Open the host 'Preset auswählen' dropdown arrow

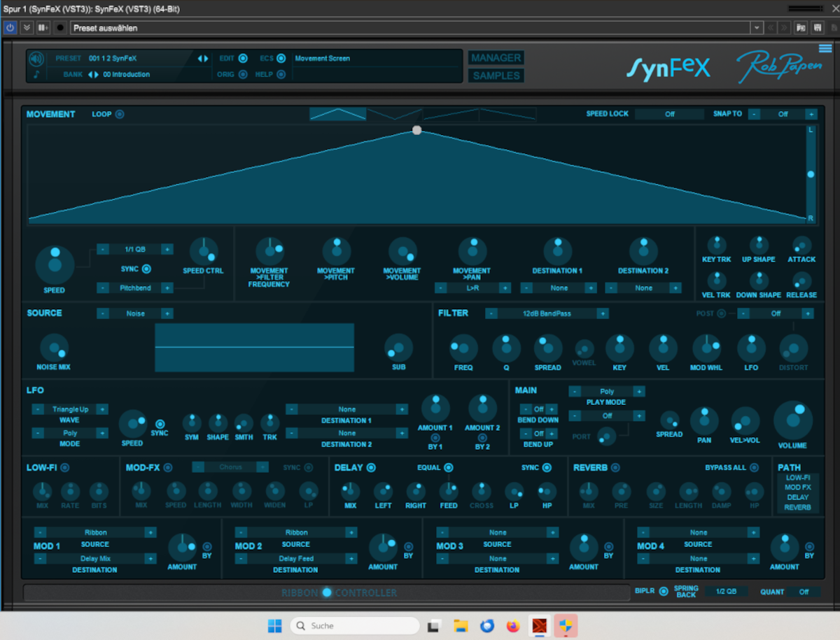point(756,28)
